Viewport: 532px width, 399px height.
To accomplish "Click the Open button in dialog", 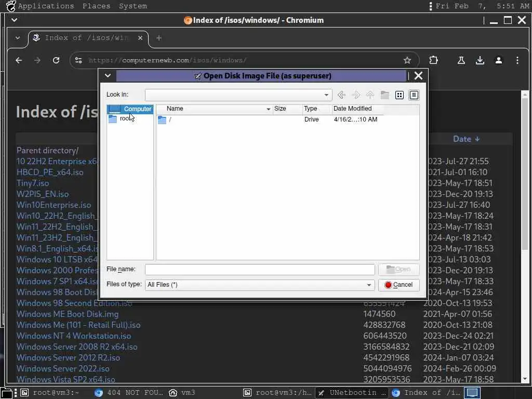I will tap(398, 270).
